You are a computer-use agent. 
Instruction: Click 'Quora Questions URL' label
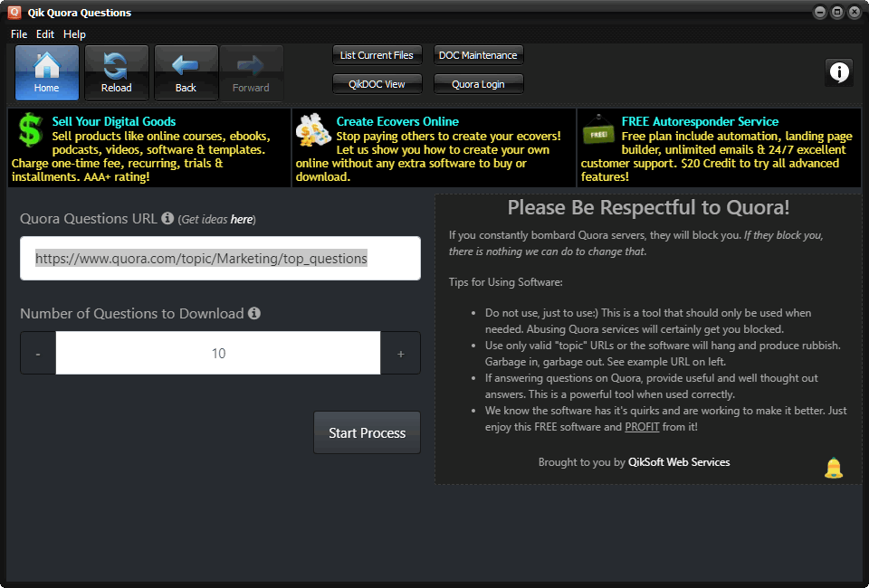[89, 219]
